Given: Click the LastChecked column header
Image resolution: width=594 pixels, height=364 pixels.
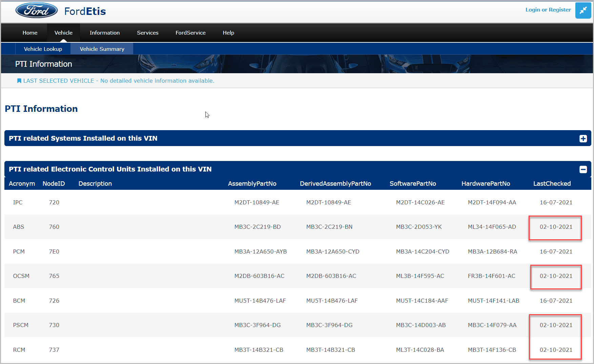Looking at the screenshot, I should point(552,184).
